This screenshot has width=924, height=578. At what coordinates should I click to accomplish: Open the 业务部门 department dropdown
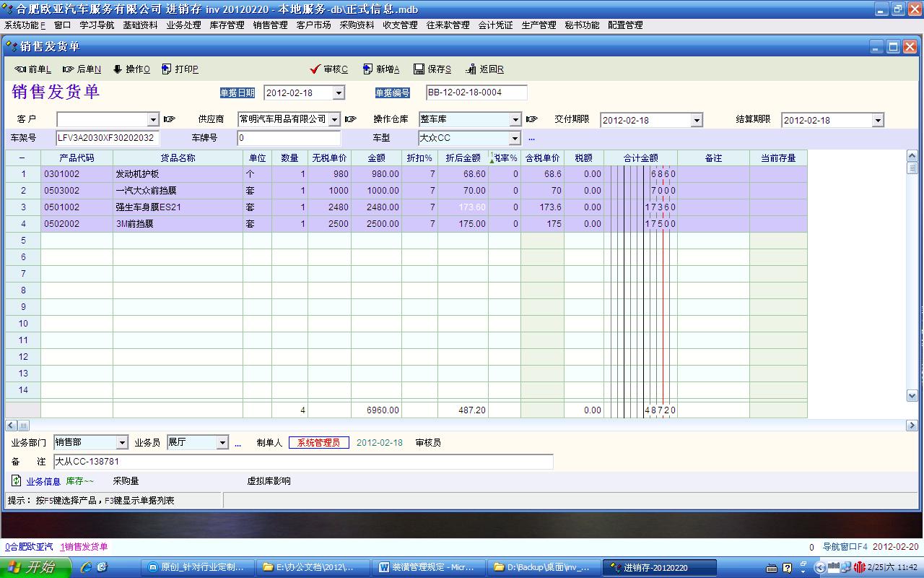[x=121, y=443]
